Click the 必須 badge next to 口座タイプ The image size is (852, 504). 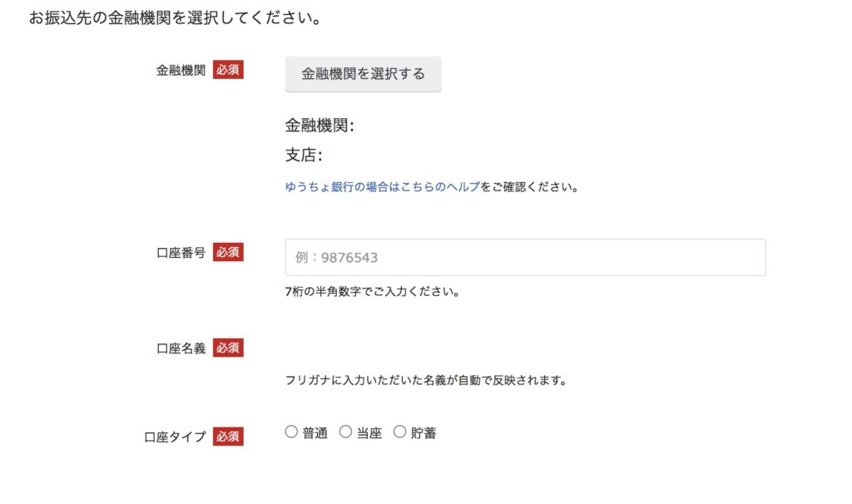228,436
